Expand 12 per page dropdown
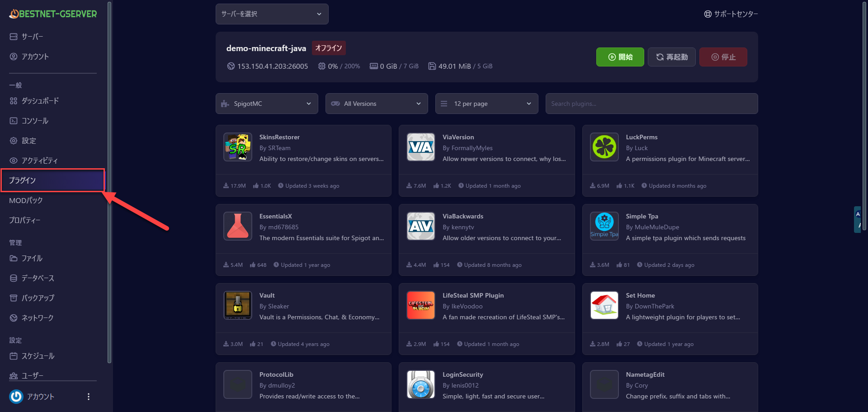The width and height of the screenshot is (868, 412). [x=487, y=104]
